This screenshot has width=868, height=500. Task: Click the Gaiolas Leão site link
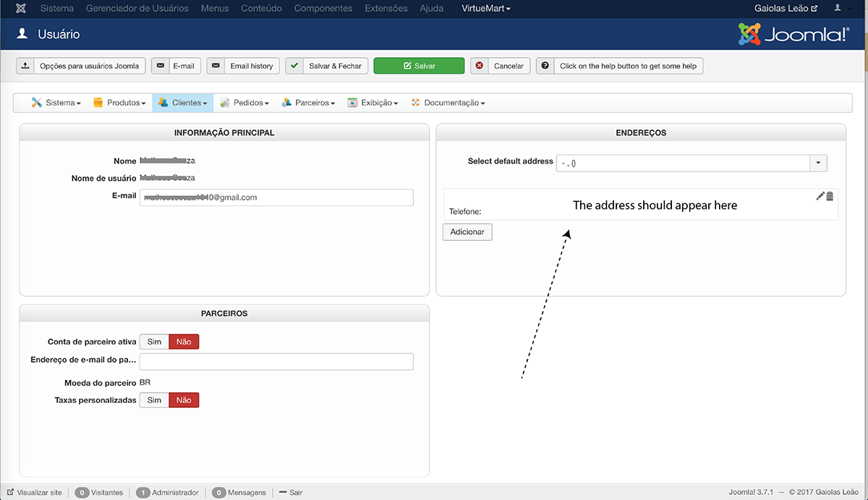tap(786, 9)
